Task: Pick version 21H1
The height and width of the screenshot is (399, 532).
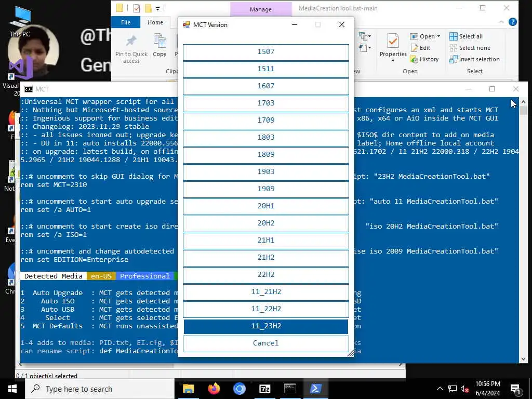Action: 265,241
